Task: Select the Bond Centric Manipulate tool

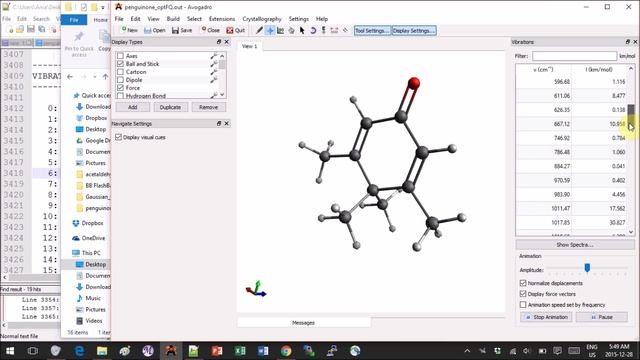Action: coord(280,30)
